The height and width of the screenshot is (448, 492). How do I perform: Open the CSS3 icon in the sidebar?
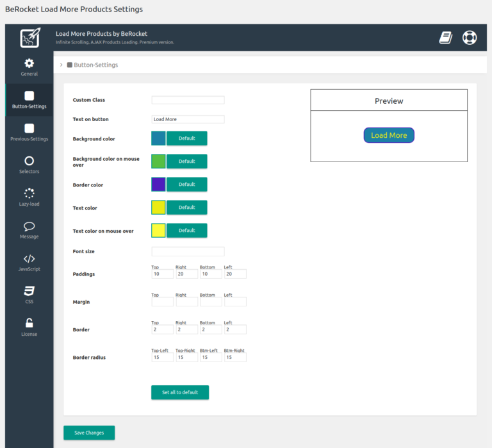tap(29, 291)
